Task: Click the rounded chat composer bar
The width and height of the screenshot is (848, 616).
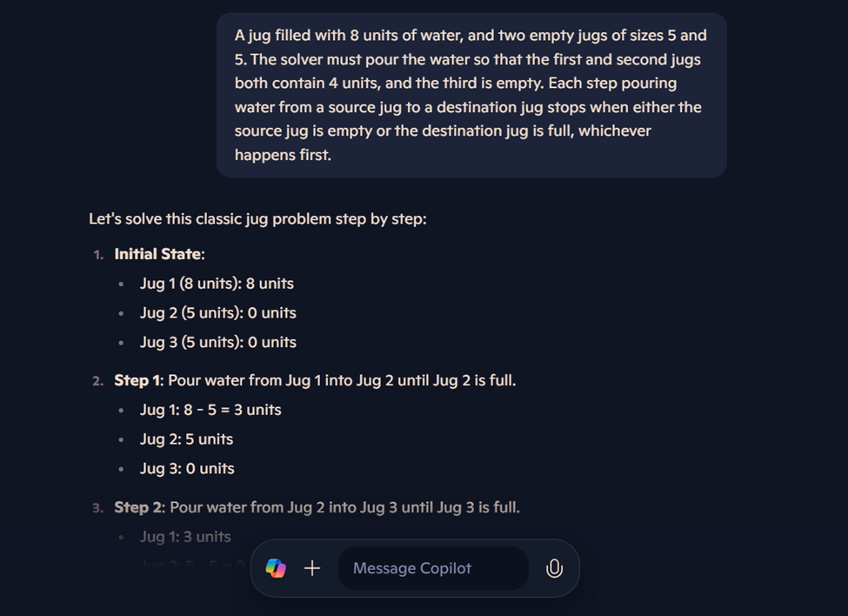Action: coord(415,568)
